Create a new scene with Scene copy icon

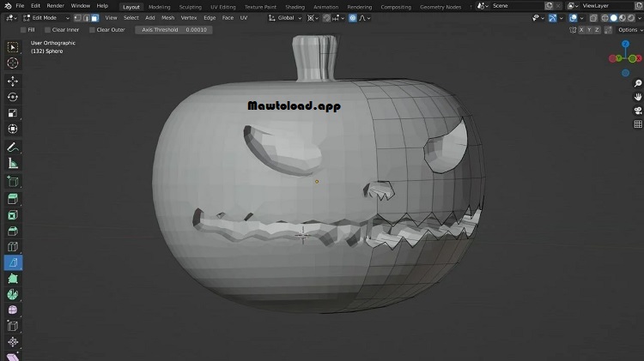click(x=549, y=6)
